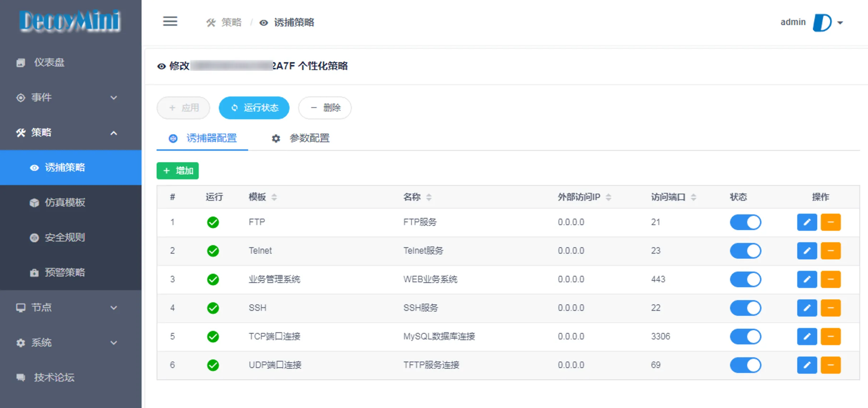
Task: Sort by 模板 column
Action: pyautogui.click(x=274, y=197)
